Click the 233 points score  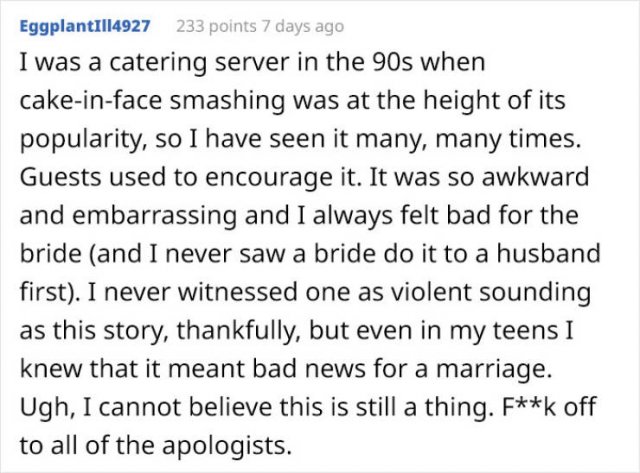[x=216, y=26]
